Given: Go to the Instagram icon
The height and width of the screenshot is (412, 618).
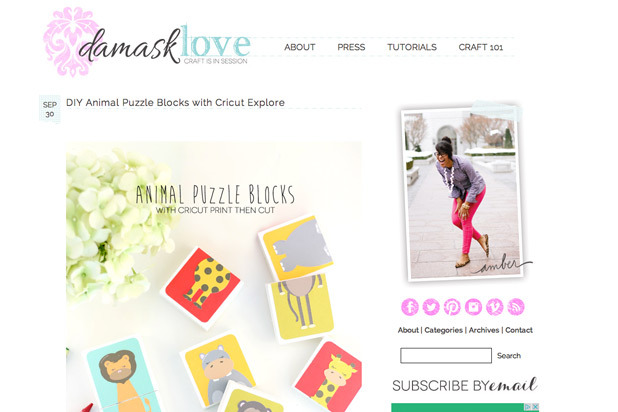Looking at the screenshot, I should [473, 307].
